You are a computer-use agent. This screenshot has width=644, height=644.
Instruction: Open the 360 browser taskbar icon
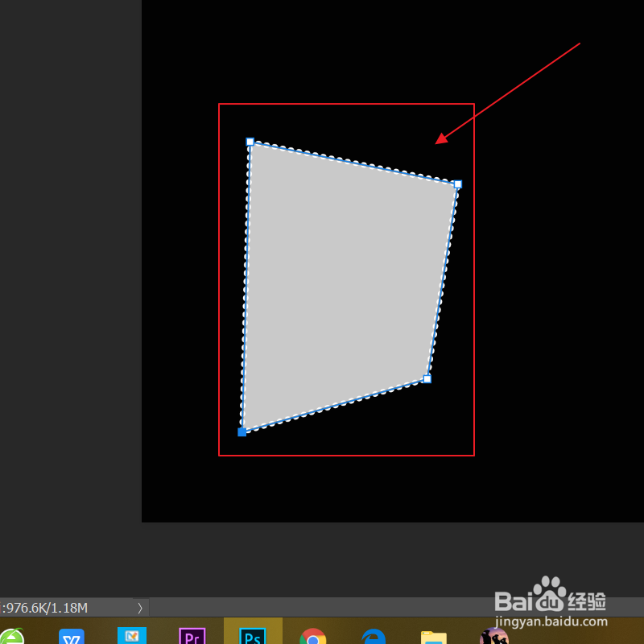pyautogui.click(x=11, y=635)
